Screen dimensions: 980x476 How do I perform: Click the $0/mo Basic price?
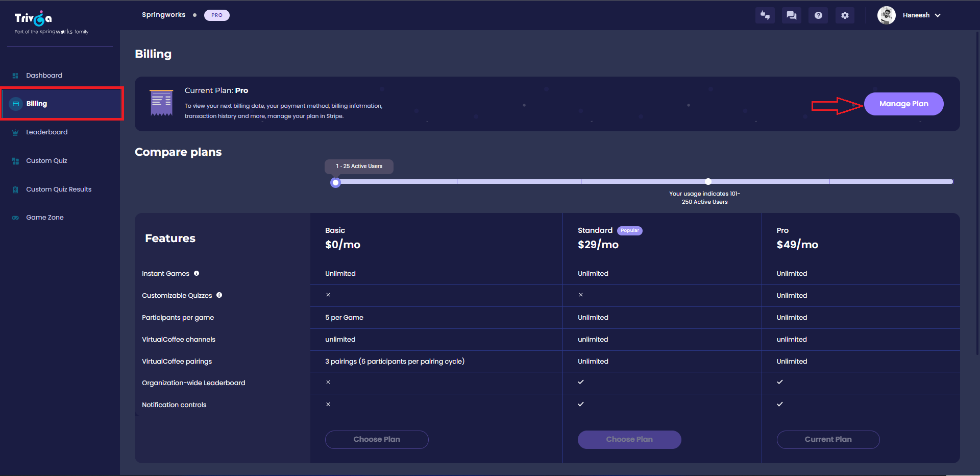(342, 245)
